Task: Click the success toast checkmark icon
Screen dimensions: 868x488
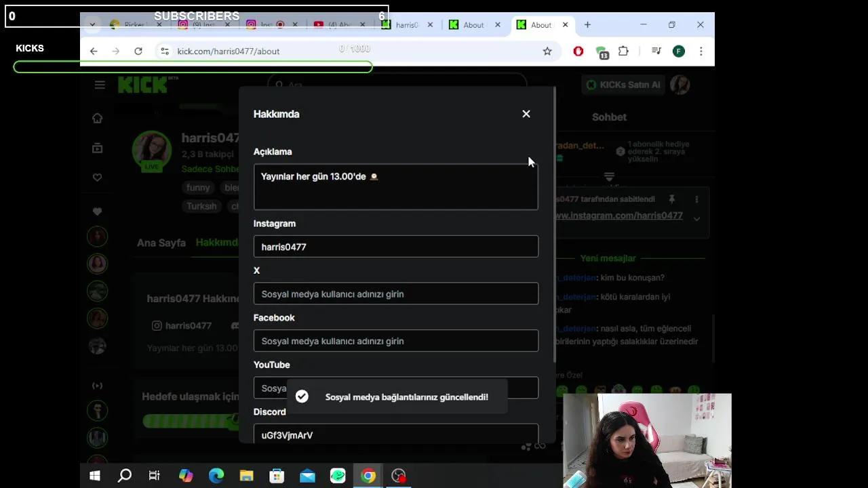Action: point(302,396)
